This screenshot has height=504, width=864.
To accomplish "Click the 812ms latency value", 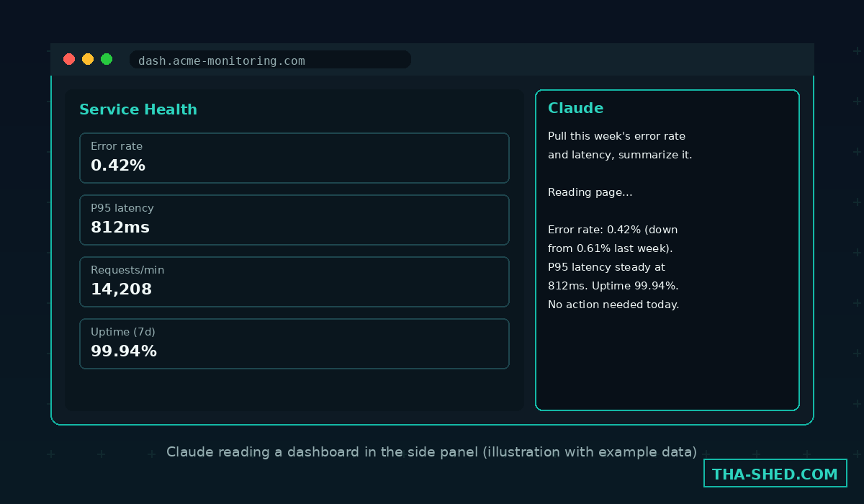I will tap(120, 228).
